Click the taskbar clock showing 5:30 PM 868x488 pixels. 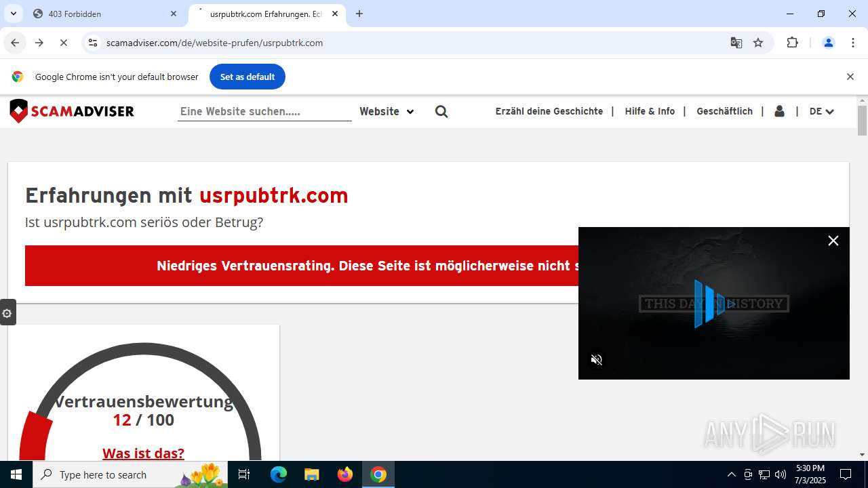(810, 474)
